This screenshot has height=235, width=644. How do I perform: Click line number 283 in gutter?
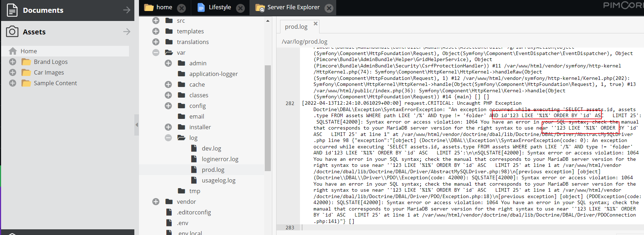click(290, 228)
